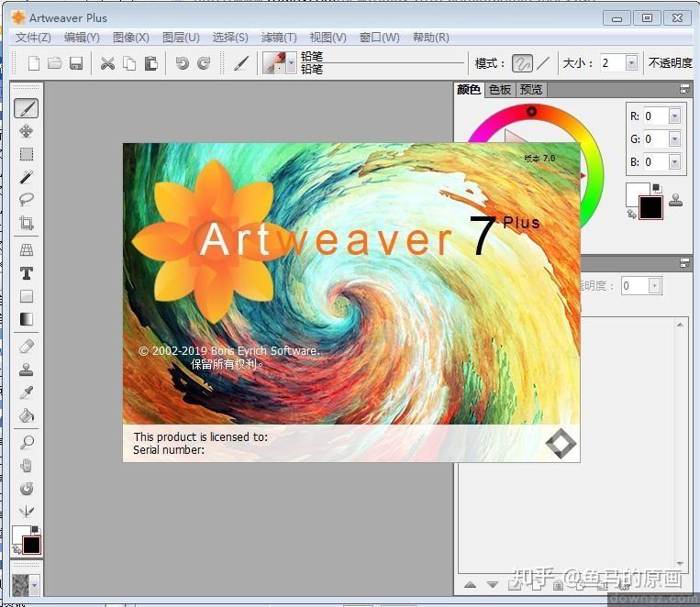Viewport: 700px width, 607px height.
Task: Select the Rotate Canvas tool
Action: [27, 489]
